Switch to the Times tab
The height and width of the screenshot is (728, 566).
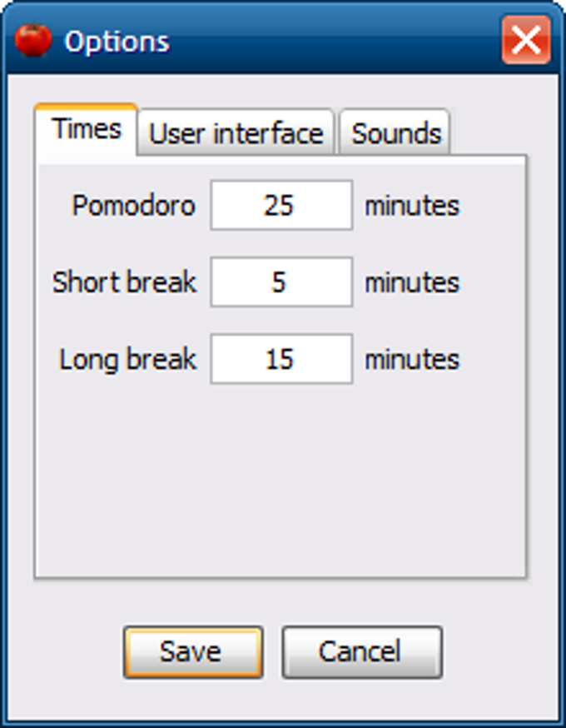click(86, 129)
